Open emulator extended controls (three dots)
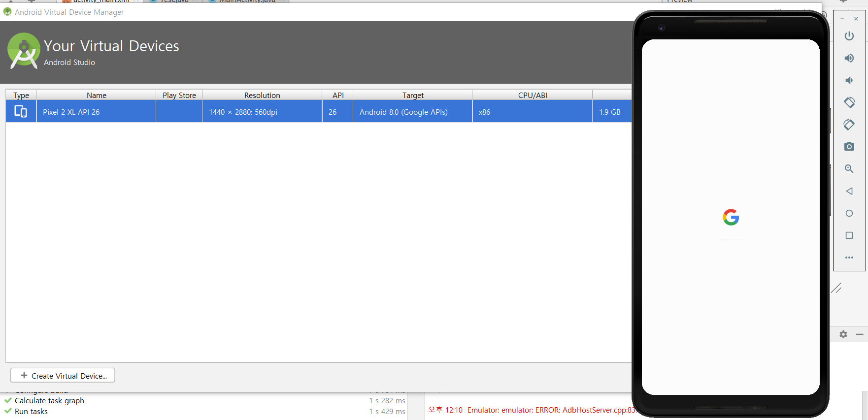Viewport: 868px width, 420px height. point(849,258)
